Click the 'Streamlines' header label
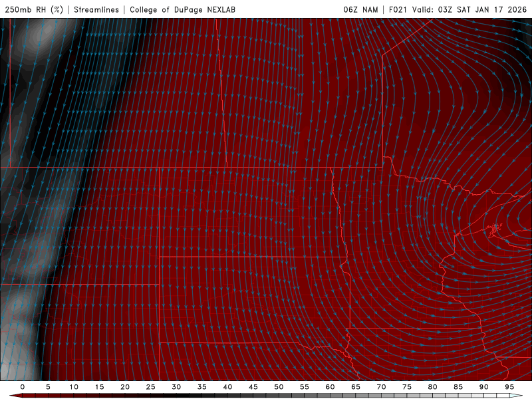This screenshot has height=399, width=532. pyautogui.click(x=96, y=9)
